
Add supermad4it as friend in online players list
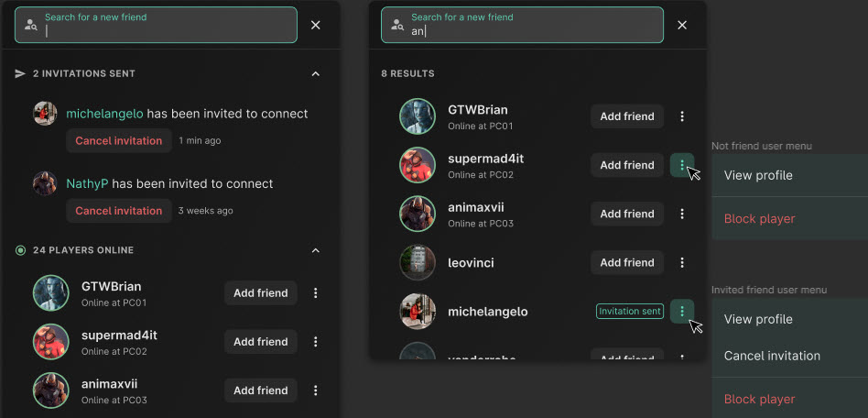coord(261,342)
